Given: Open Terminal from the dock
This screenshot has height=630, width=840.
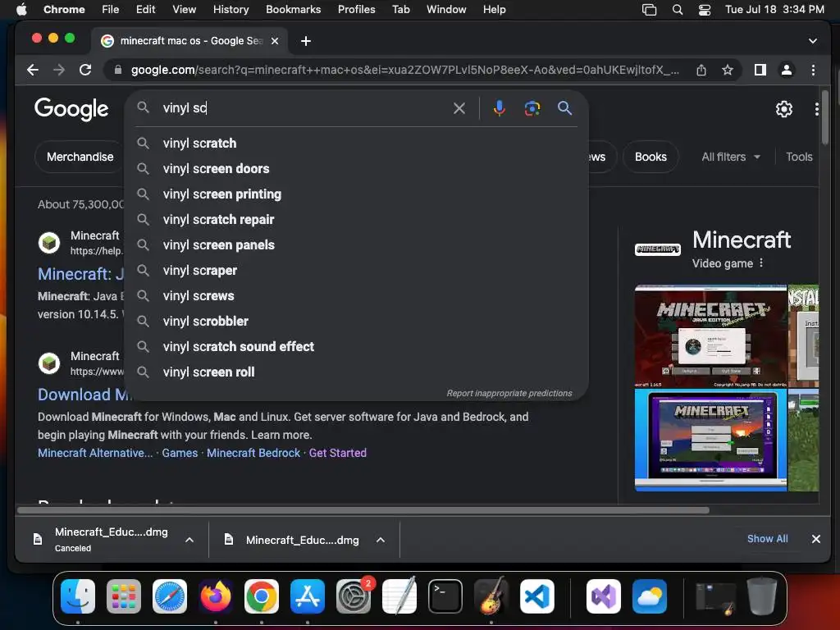Looking at the screenshot, I should point(445,596).
